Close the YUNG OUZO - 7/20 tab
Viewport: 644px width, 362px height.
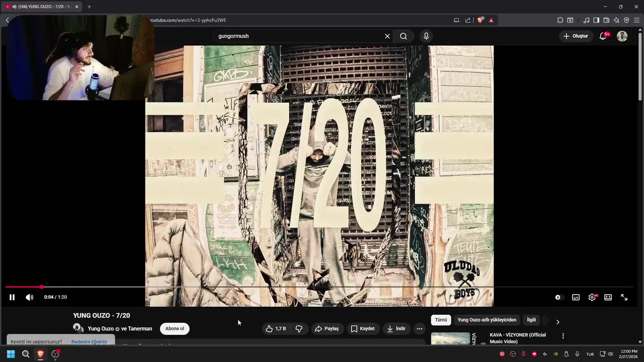[77, 7]
